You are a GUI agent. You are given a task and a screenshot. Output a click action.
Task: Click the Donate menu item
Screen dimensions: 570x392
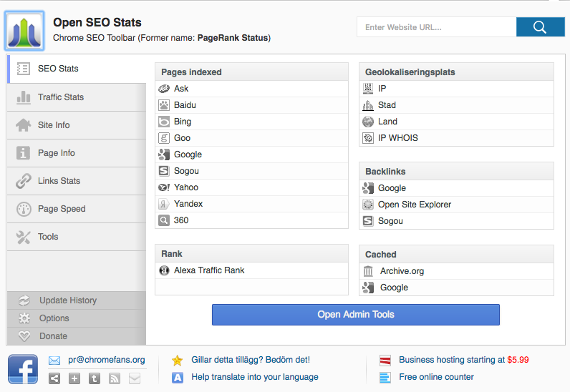[x=77, y=336]
